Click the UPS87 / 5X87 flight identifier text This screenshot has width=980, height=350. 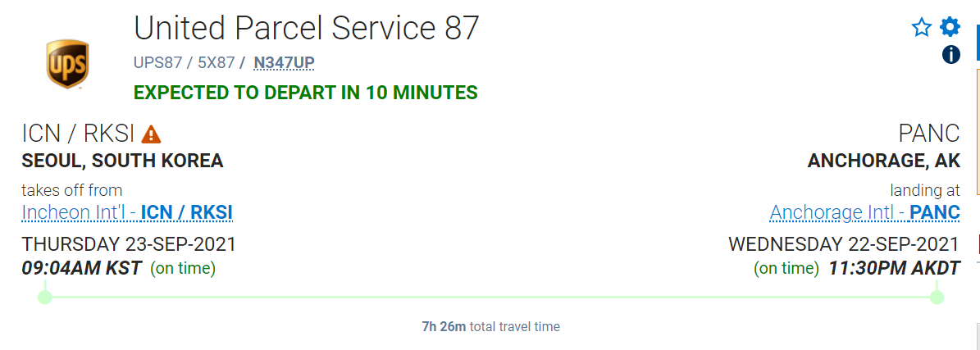click(184, 62)
